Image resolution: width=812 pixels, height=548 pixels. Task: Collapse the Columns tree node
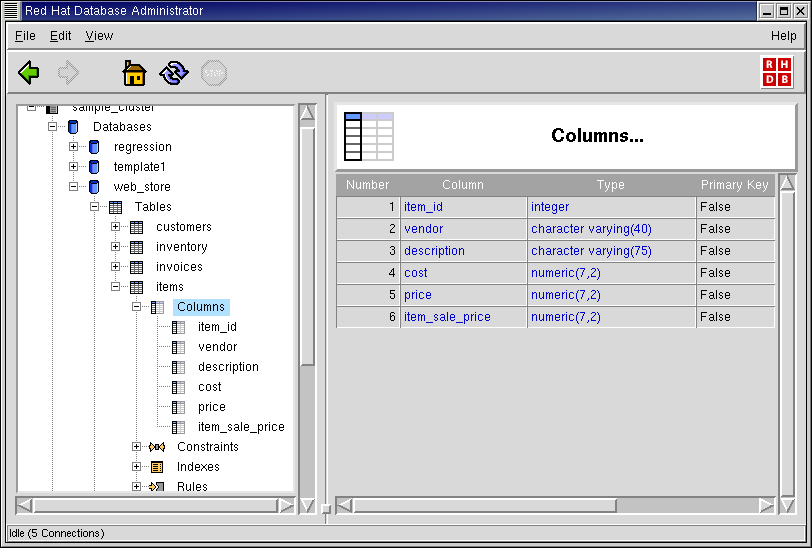(137, 307)
